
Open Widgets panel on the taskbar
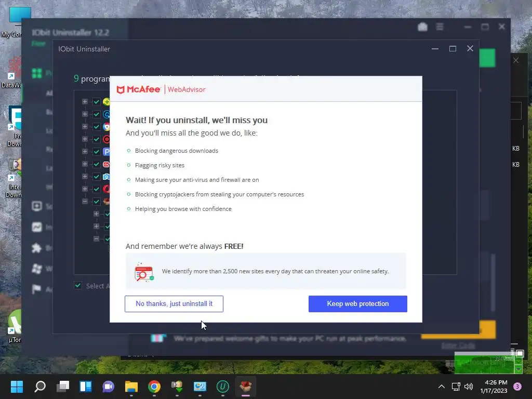tap(86, 386)
